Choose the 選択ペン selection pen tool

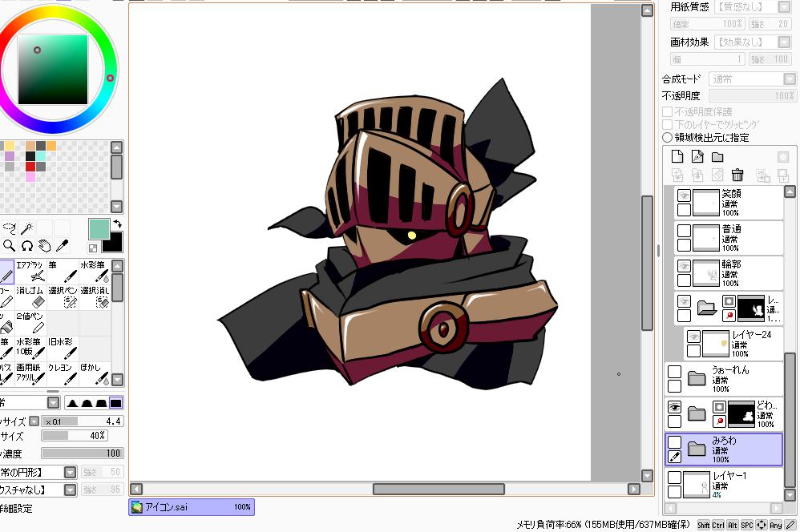pyautogui.click(x=63, y=297)
